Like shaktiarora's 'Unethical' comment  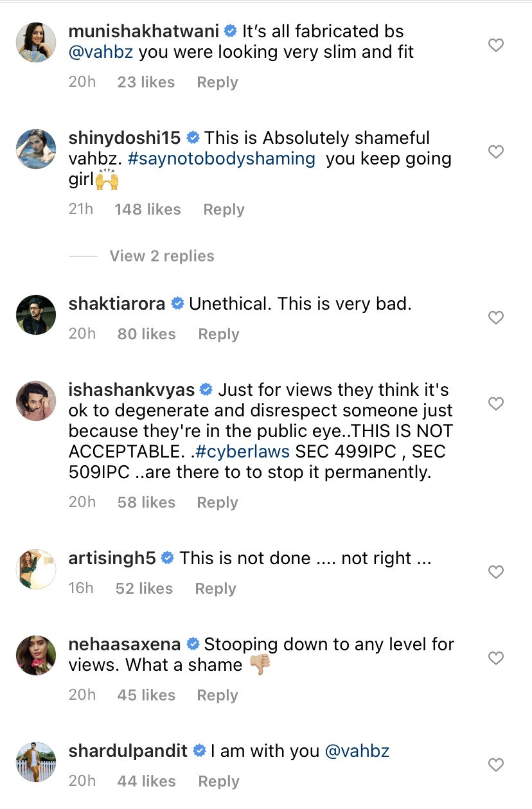pyautogui.click(x=495, y=317)
